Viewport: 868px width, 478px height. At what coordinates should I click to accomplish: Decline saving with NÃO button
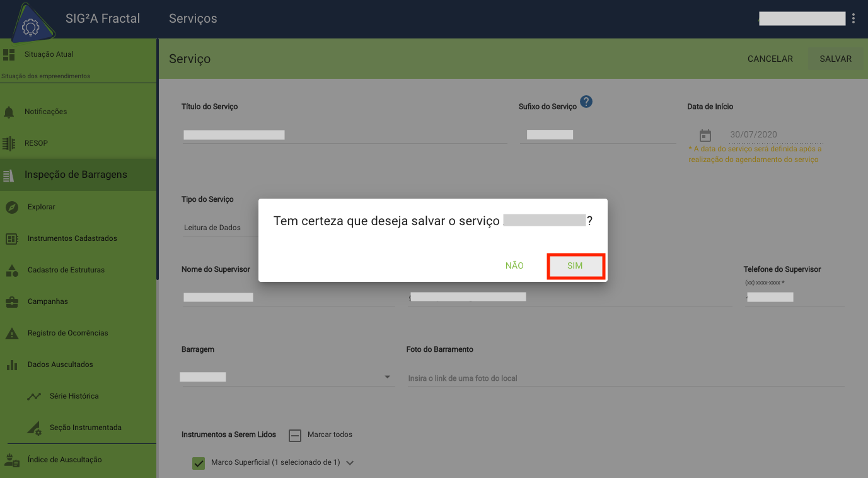pos(514,266)
